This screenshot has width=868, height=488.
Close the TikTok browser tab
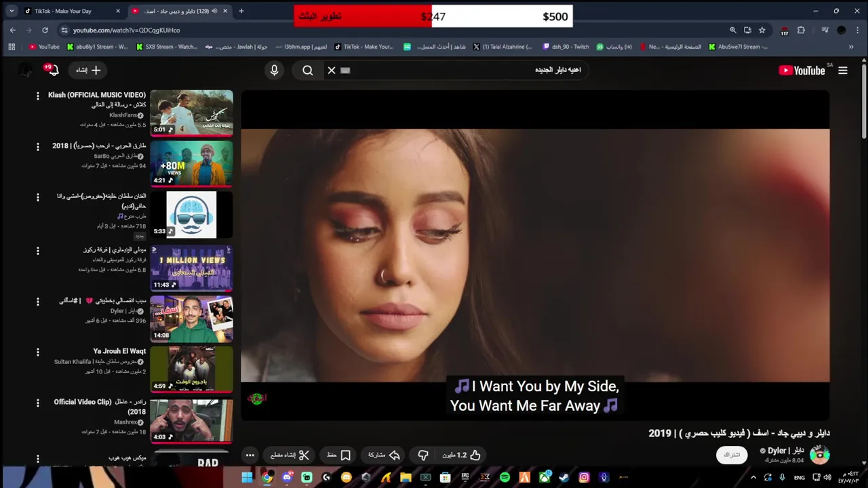[117, 11]
